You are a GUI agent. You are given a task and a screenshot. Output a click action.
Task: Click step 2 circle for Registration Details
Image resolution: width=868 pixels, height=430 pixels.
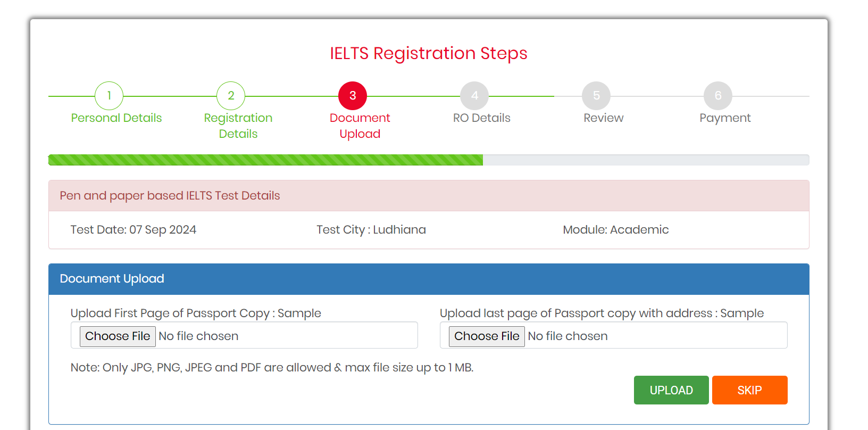(231, 96)
